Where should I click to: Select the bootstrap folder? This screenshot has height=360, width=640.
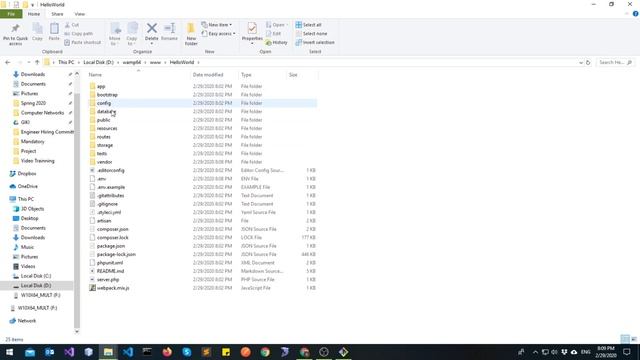tap(107, 95)
